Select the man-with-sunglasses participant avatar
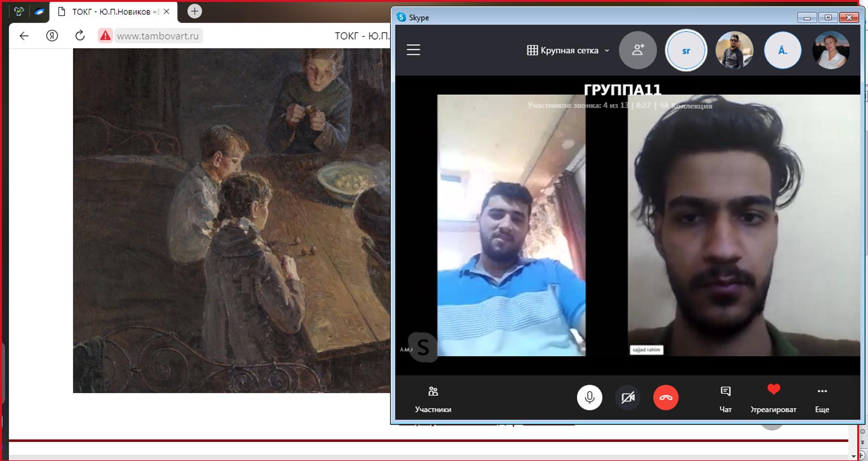This screenshot has width=868, height=461. (x=735, y=50)
